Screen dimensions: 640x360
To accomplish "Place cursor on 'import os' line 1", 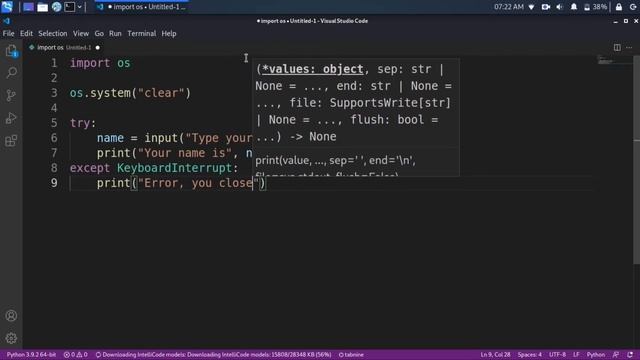I will [x=100, y=63].
